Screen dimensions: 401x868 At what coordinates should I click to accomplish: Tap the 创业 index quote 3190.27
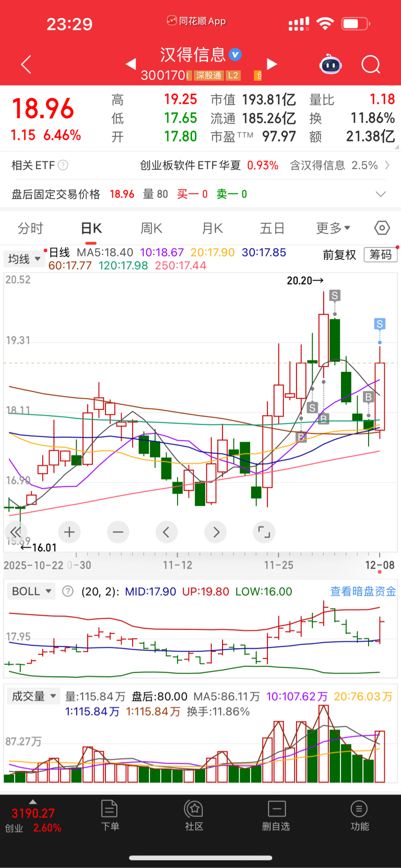tap(33, 820)
